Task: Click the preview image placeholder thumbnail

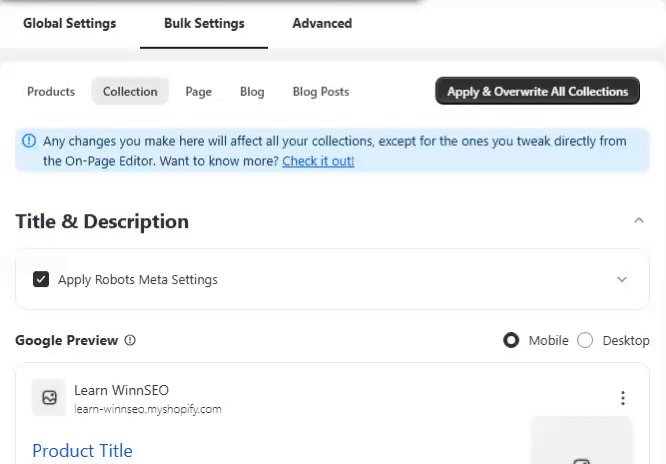Action: click(x=581, y=441)
